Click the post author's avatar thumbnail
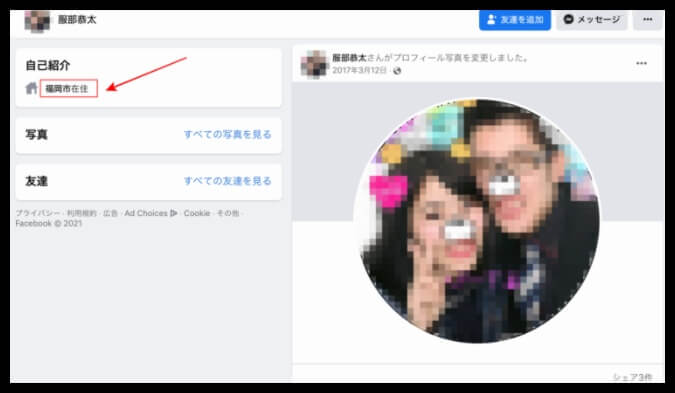 point(315,64)
